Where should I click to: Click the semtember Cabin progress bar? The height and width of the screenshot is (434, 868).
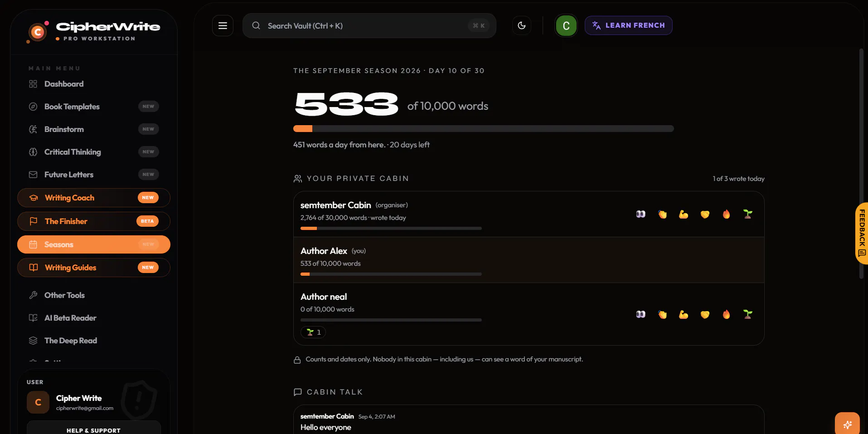pyautogui.click(x=391, y=229)
